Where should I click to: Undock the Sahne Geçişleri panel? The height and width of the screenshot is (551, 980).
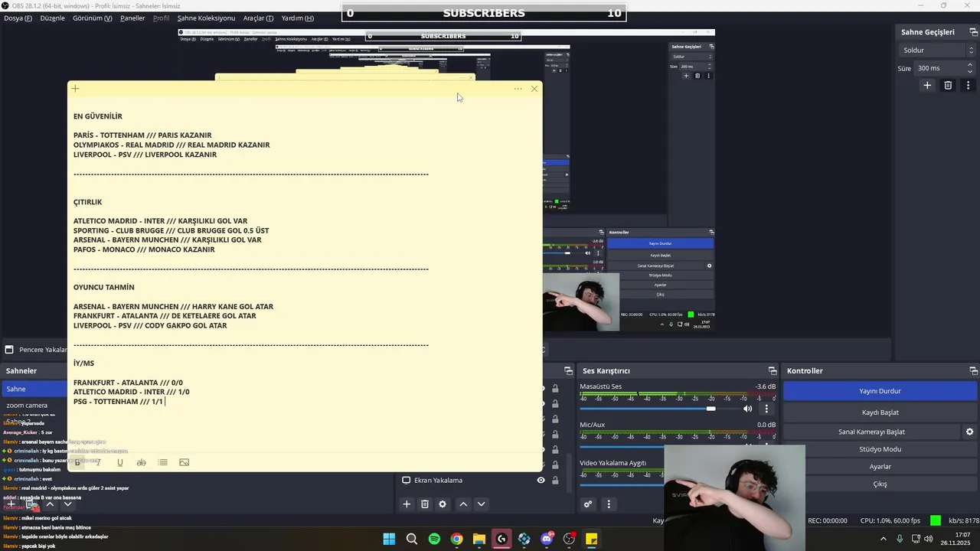(x=974, y=32)
